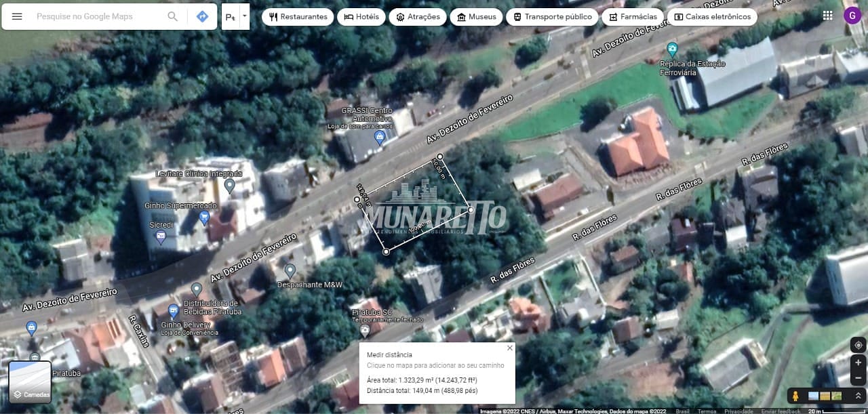The height and width of the screenshot is (414, 868).
Task: Filter map by Restaurantes
Action: [298, 16]
